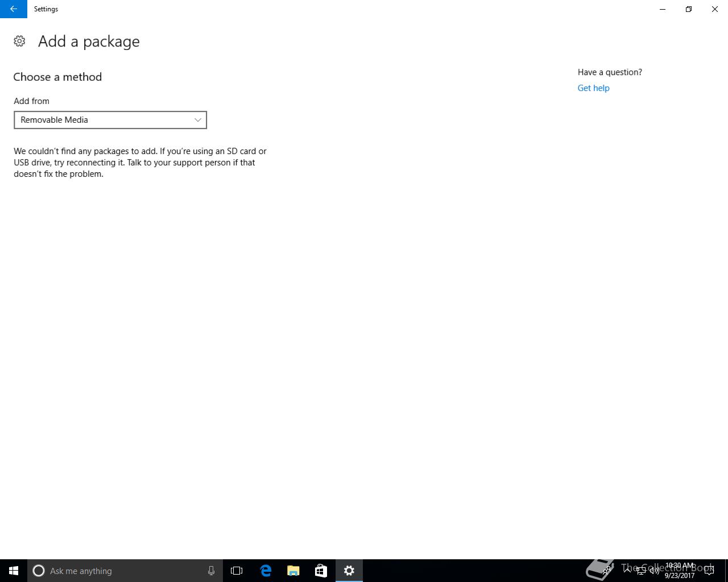Click the 'Choose a method' heading
Viewport: 728px width, 582px height.
(57, 77)
